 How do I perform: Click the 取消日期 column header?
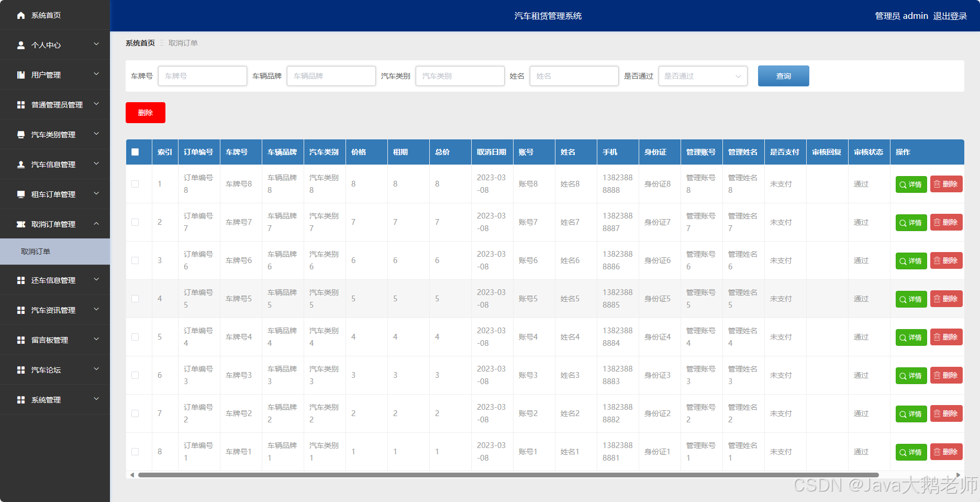pyautogui.click(x=491, y=152)
